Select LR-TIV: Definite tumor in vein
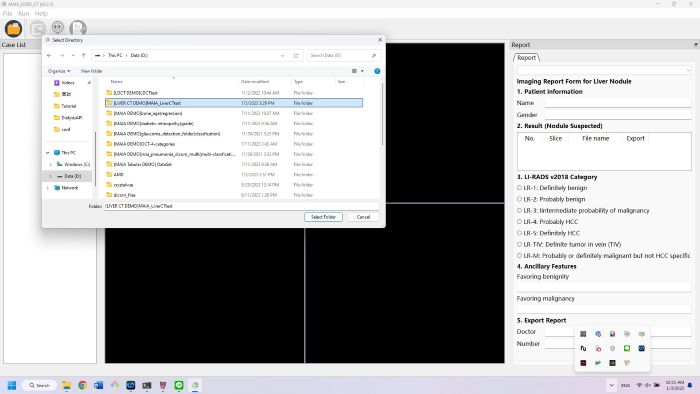The image size is (700, 394). click(569, 245)
